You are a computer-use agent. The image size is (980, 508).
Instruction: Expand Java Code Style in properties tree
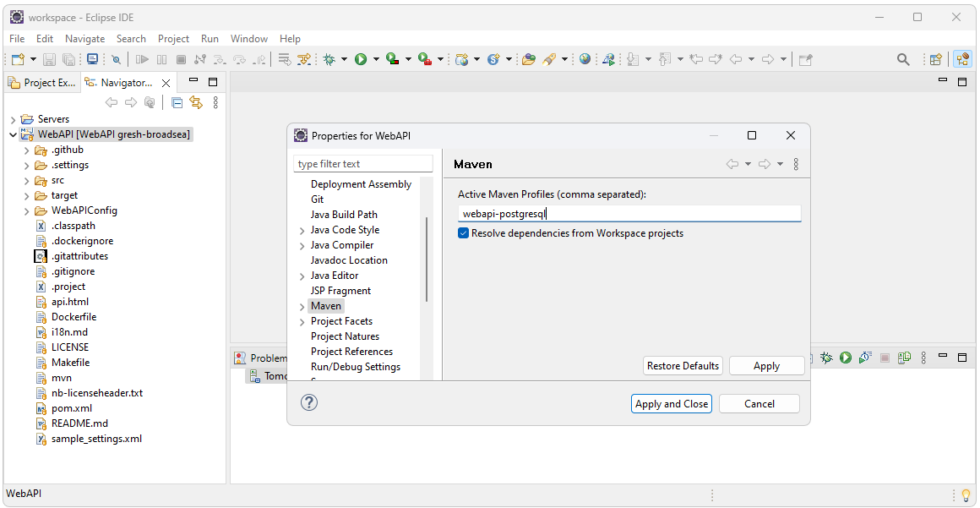(x=302, y=230)
